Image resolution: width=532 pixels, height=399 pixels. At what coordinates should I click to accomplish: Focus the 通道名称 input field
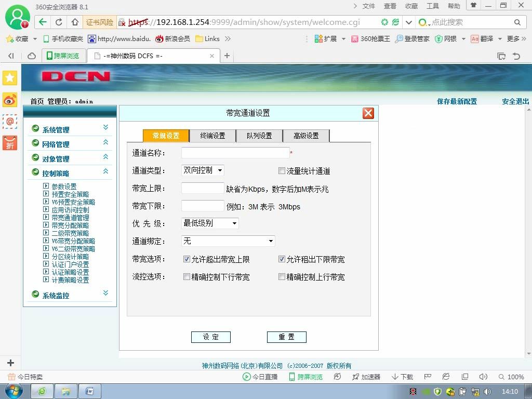coord(235,153)
